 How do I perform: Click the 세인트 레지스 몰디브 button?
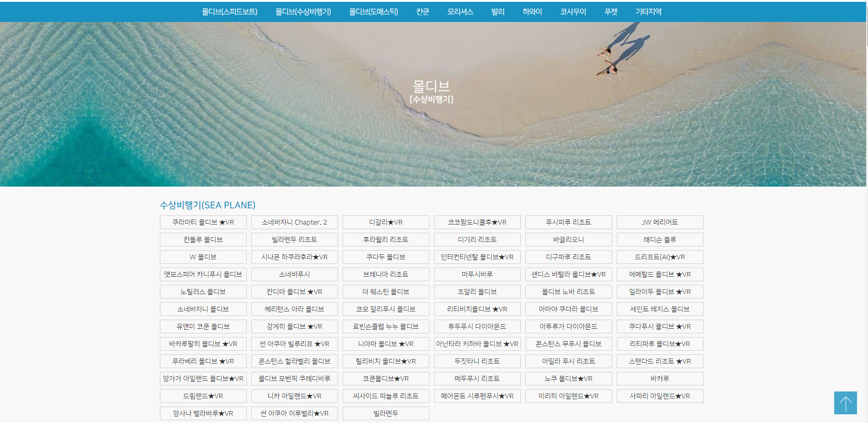pyautogui.click(x=660, y=309)
